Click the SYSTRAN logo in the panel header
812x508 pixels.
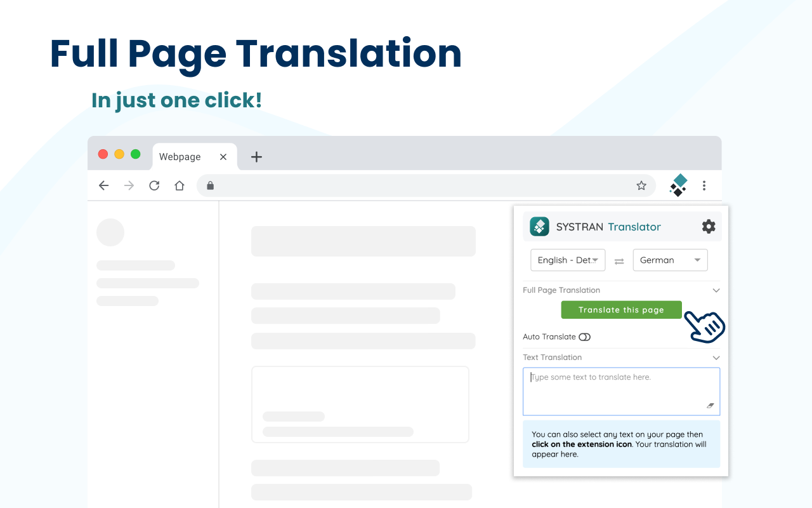click(539, 226)
